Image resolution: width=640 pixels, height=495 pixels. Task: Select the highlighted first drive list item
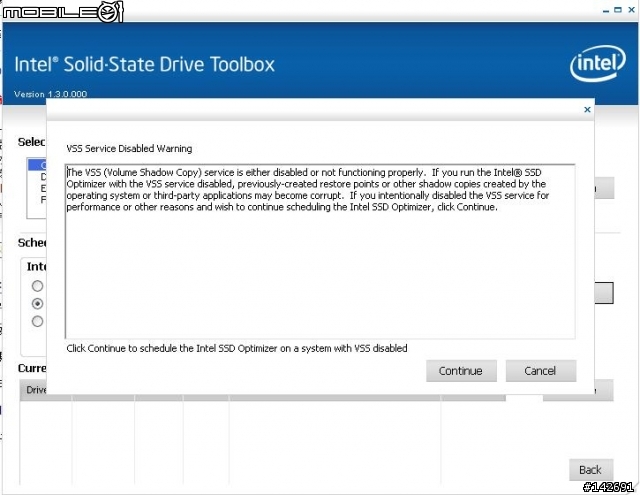(37, 165)
